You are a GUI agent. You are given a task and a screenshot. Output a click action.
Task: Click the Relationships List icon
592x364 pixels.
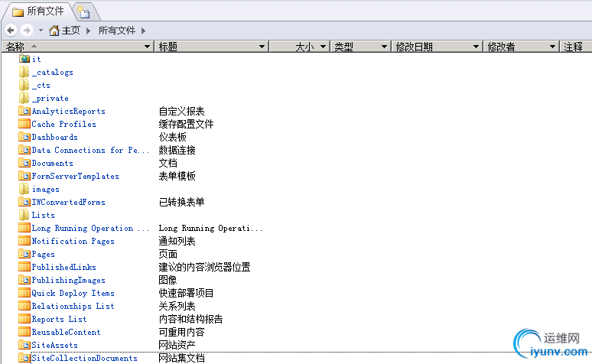tap(24, 306)
